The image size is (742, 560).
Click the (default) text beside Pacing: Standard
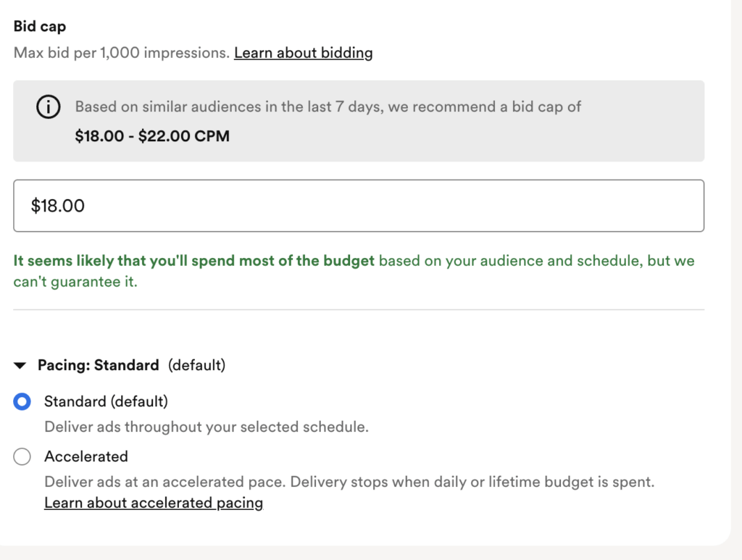(x=197, y=365)
